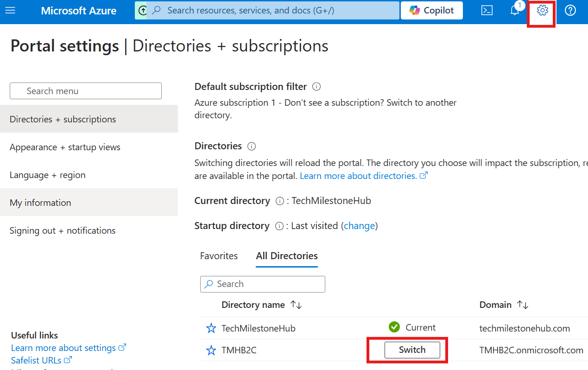This screenshot has width=588, height=370.
Task: Open Appearance + startup views
Action: pos(89,147)
